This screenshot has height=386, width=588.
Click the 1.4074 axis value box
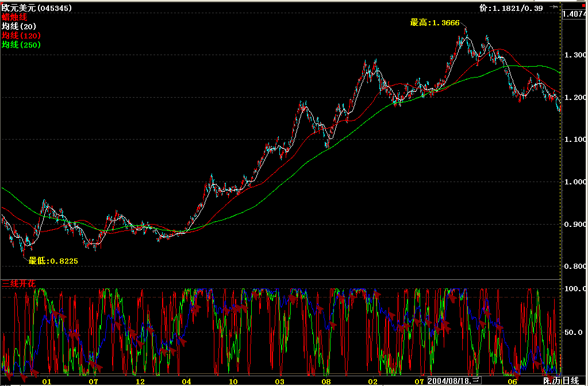click(574, 14)
